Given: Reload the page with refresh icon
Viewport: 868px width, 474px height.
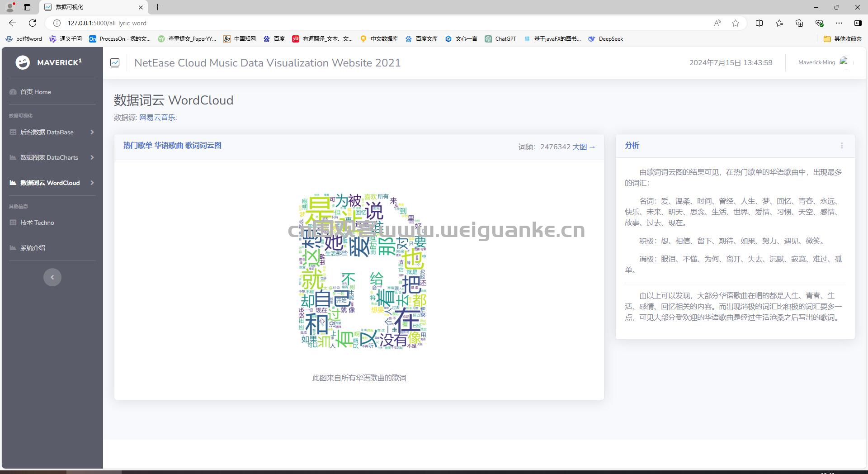Looking at the screenshot, I should (33, 23).
